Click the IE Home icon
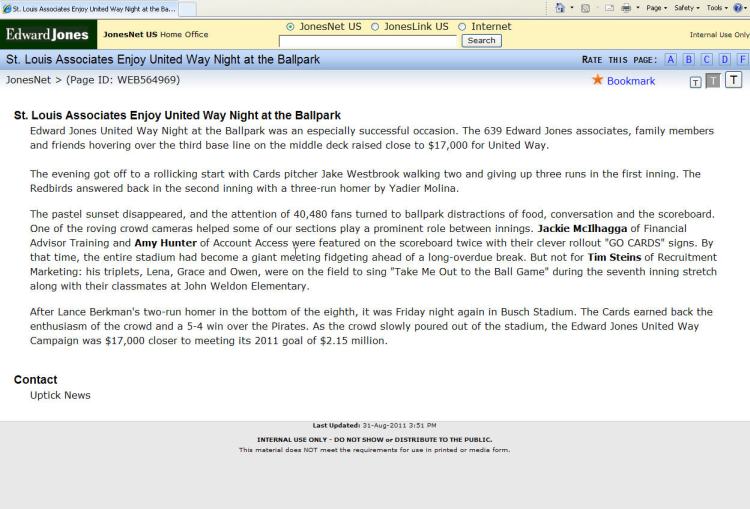750x509 pixels. pos(559,8)
